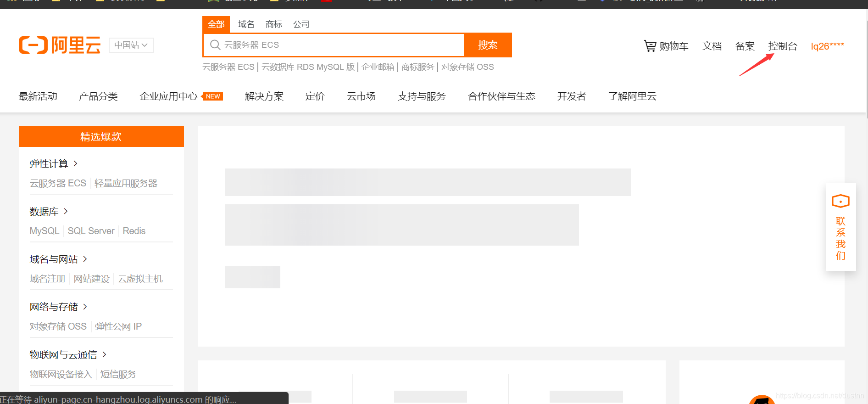Screen dimensions: 868x404
Task: Click the 精选爆款 sidebar header
Action: coord(101,137)
